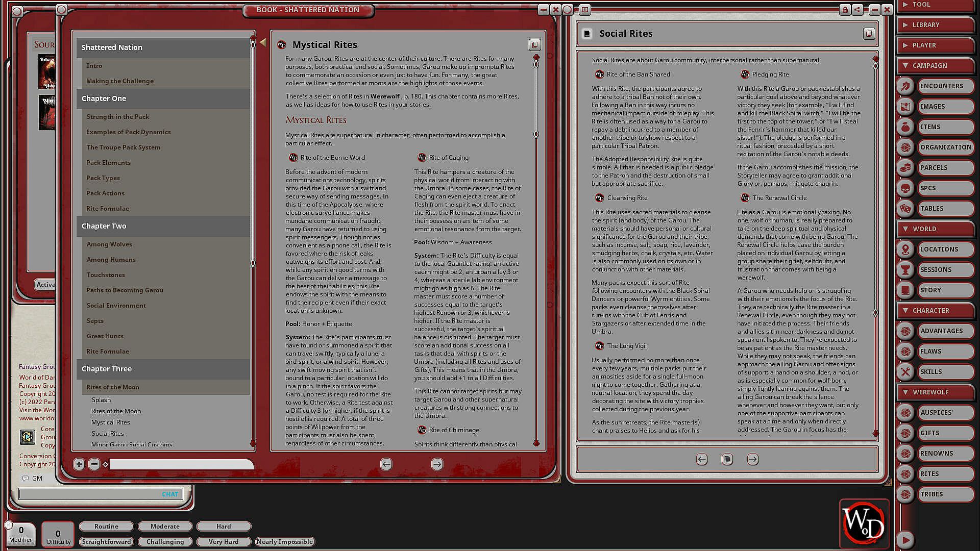This screenshot has height=551, width=980.
Task: Go to previous page in Social Rites
Action: pyautogui.click(x=701, y=460)
